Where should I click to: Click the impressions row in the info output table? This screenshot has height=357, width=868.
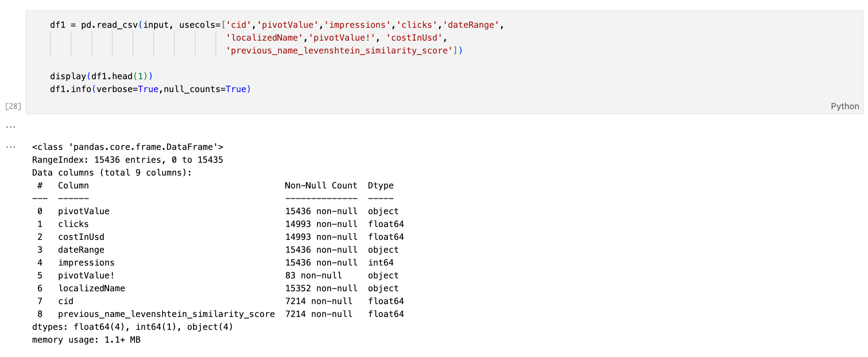pos(86,263)
